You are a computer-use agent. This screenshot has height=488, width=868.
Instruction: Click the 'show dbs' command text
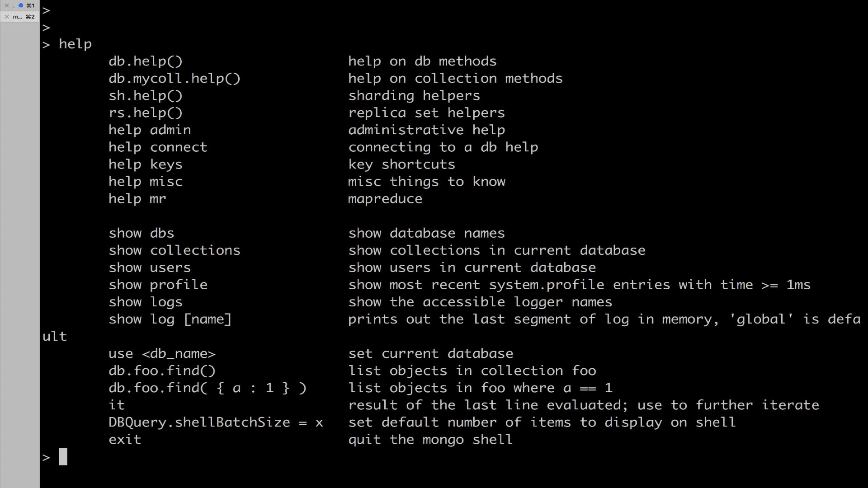(x=141, y=233)
